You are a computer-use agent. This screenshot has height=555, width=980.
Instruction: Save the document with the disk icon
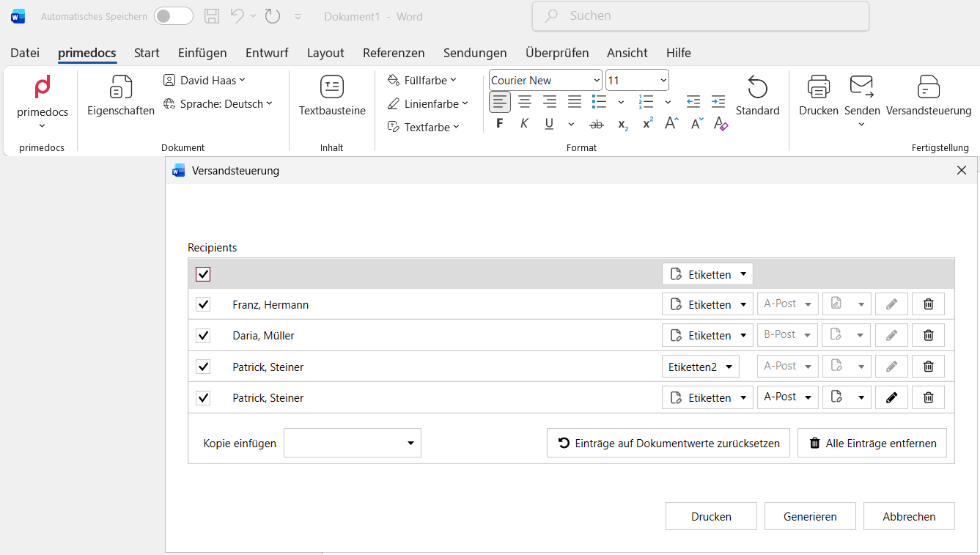[212, 16]
